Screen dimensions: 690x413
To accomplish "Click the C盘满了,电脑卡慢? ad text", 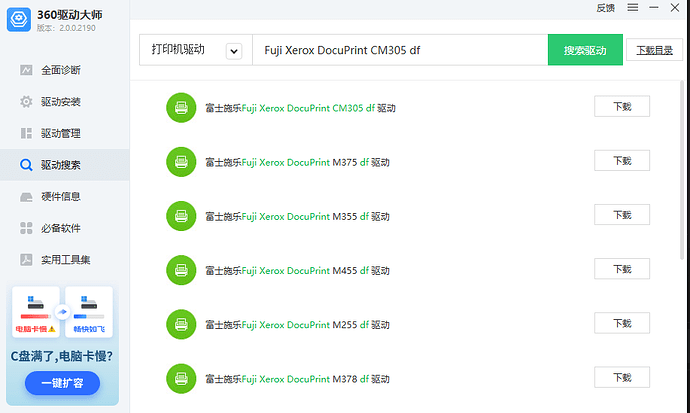I will click(x=62, y=356).
